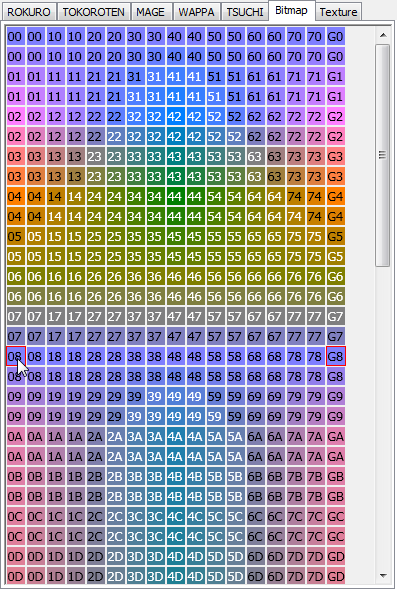Select the Bitmap tab
This screenshot has height=590, width=397.
click(x=291, y=10)
